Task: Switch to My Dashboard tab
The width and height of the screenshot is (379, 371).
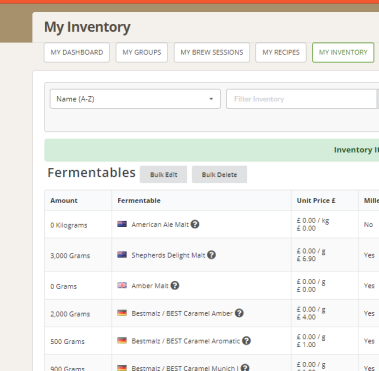Action: point(77,52)
